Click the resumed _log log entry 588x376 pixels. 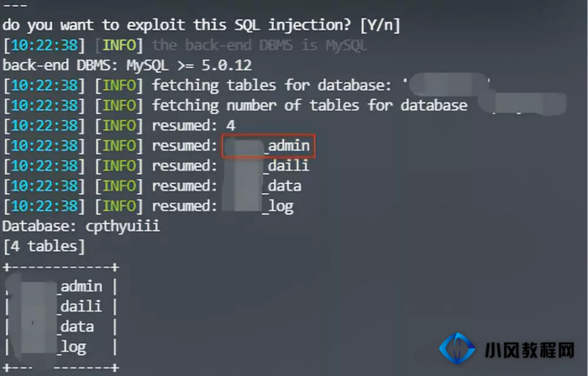coord(149,206)
